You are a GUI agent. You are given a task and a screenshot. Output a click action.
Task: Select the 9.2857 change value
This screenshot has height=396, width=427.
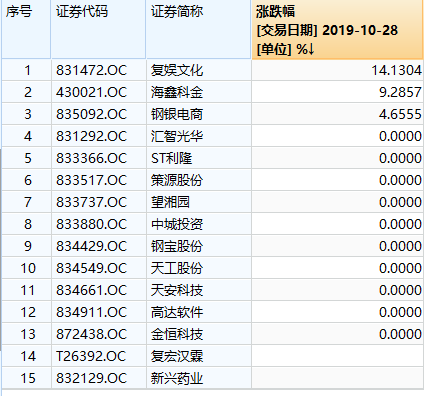coord(400,92)
